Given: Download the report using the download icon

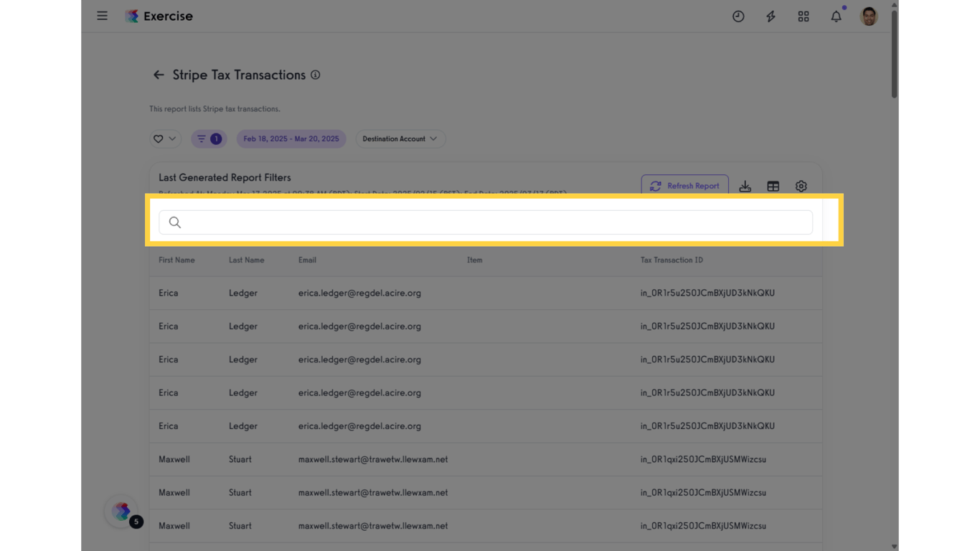Looking at the screenshot, I should 745,186.
